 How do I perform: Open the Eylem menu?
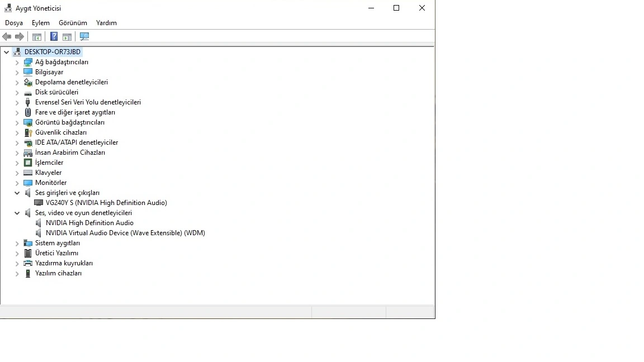click(41, 23)
